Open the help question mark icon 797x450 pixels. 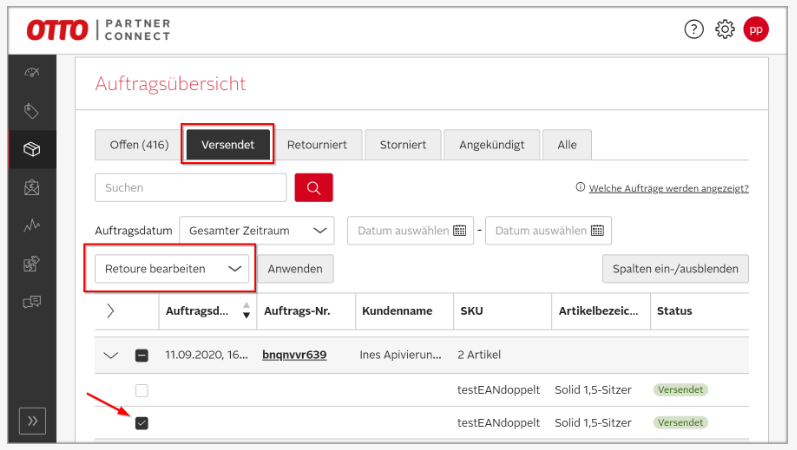coord(694,29)
